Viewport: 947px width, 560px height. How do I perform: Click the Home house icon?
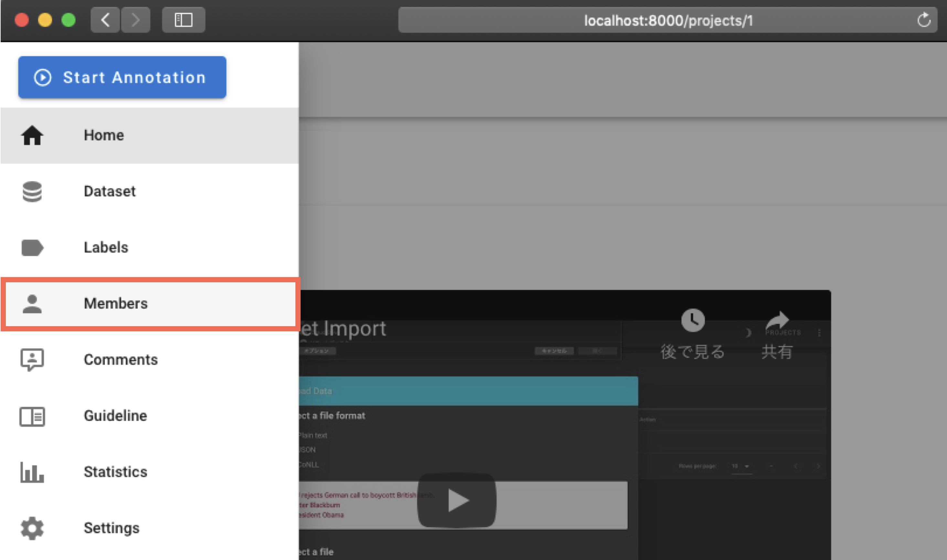(x=32, y=135)
